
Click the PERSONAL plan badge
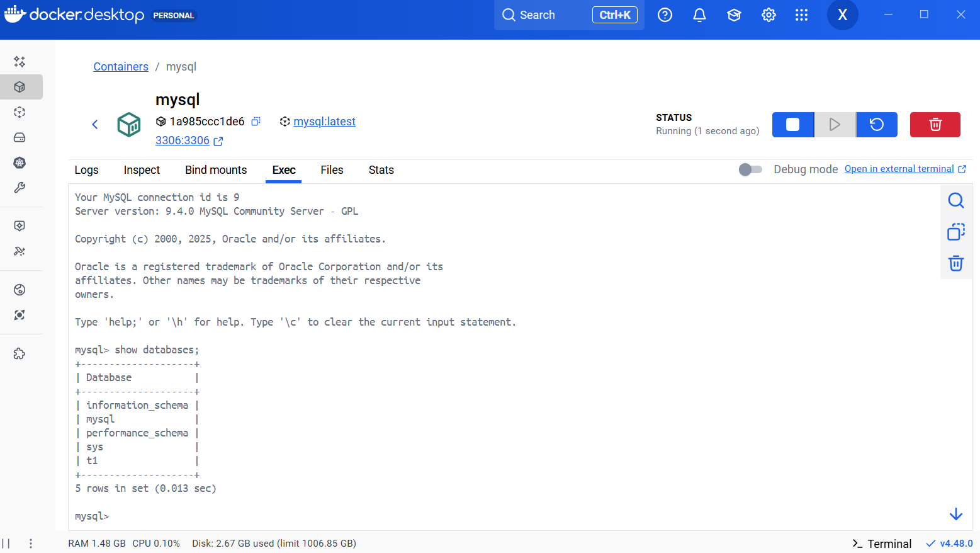tap(174, 15)
